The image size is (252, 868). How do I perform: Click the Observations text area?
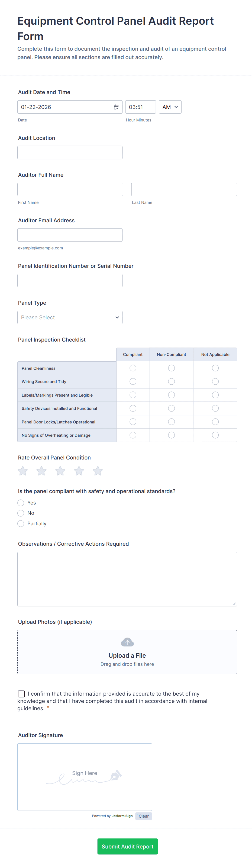[x=127, y=579]
